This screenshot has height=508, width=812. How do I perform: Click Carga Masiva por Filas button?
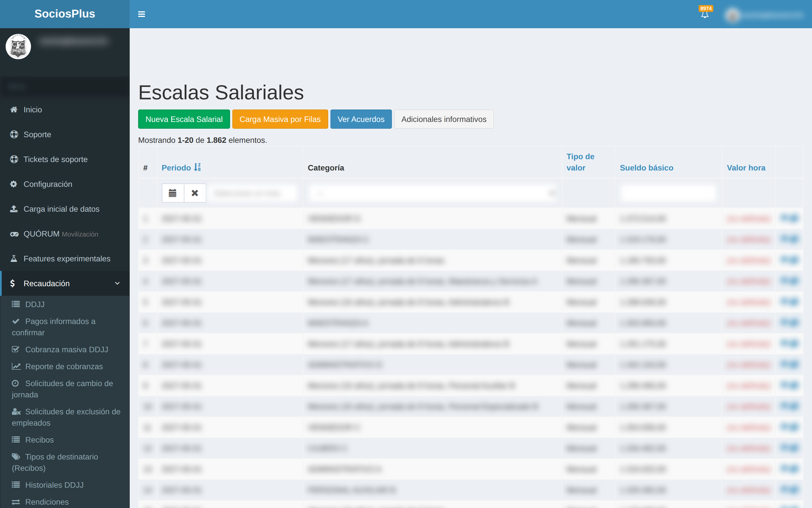click(x=280, y=119)
